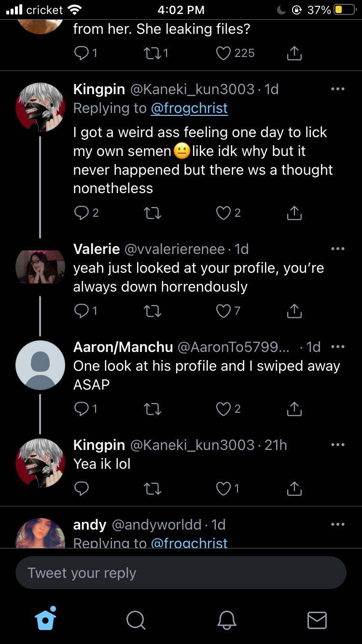
Task: Open the @frogchrist link in Kingpin's reply
Action: [189, 108]
